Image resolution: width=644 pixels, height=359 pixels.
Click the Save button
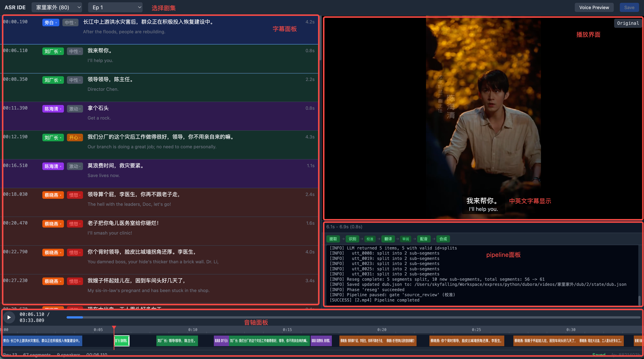(x=629, y=7)
